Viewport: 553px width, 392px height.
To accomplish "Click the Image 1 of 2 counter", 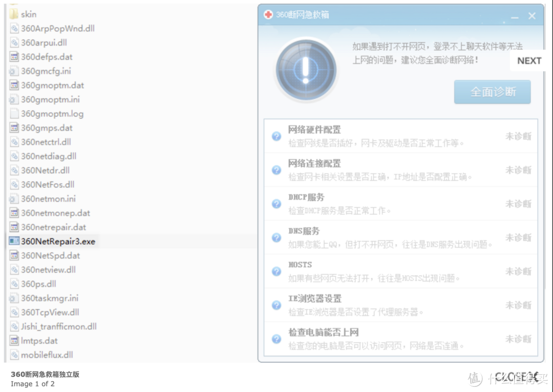I will 32,384.
